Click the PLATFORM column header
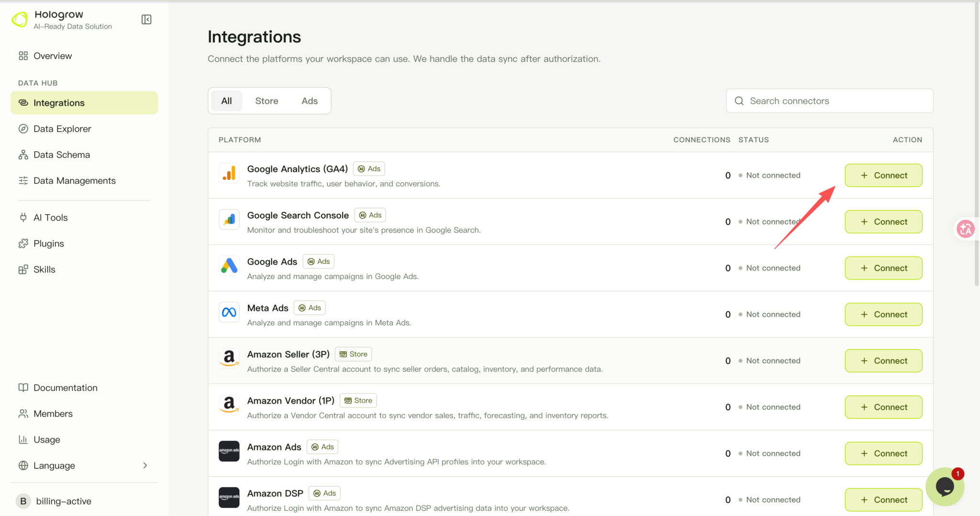 click(x=240, y=140)
